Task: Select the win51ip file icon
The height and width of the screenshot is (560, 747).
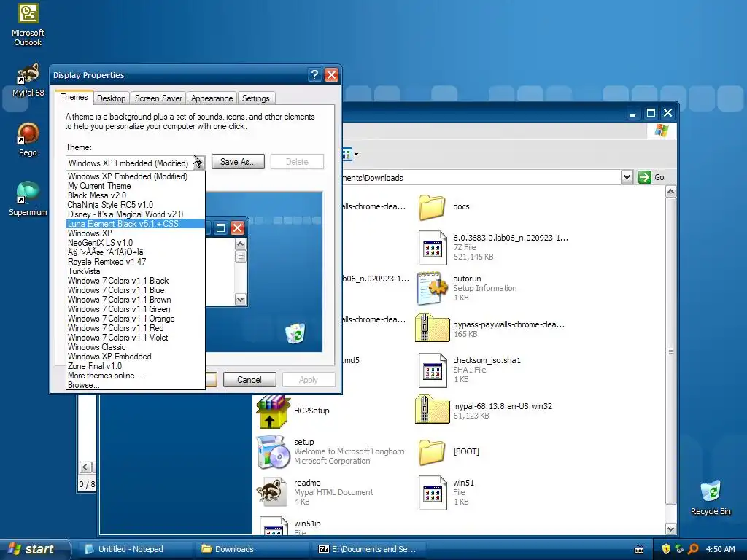Action: pyautogui.click(x=274, y=526)
